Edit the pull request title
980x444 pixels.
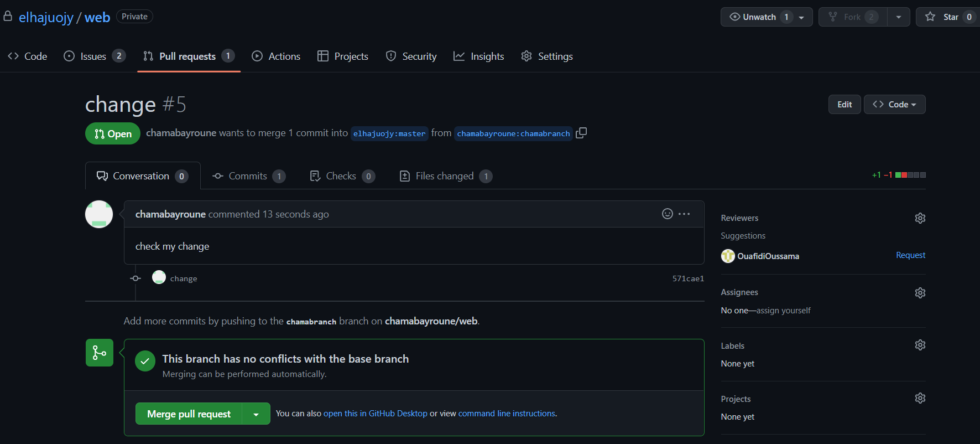click(845, 104)
